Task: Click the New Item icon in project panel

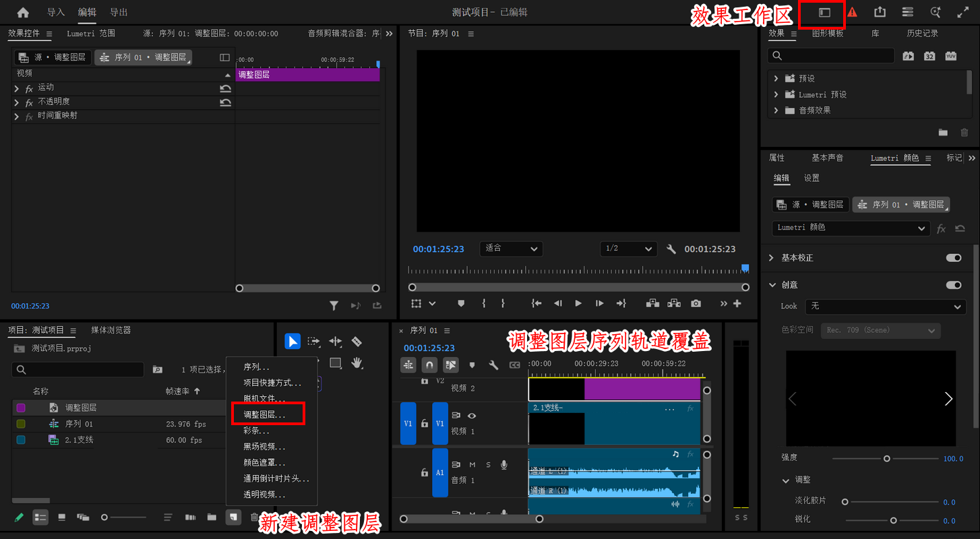Action: coord(233,517)
